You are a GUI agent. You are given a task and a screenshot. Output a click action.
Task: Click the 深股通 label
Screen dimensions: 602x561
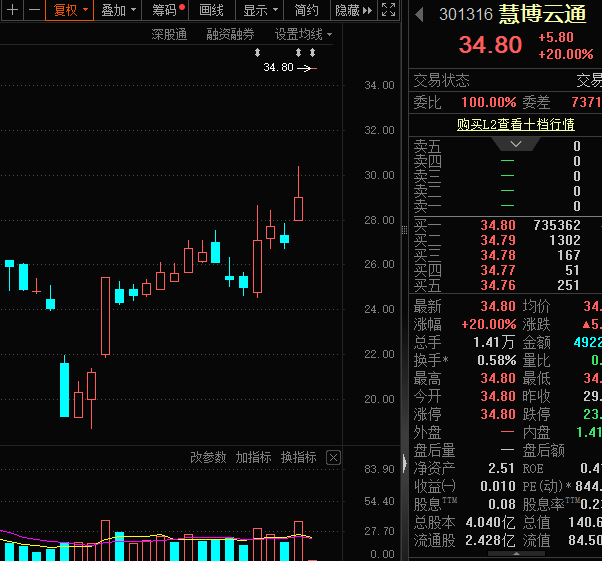(169, 35)
